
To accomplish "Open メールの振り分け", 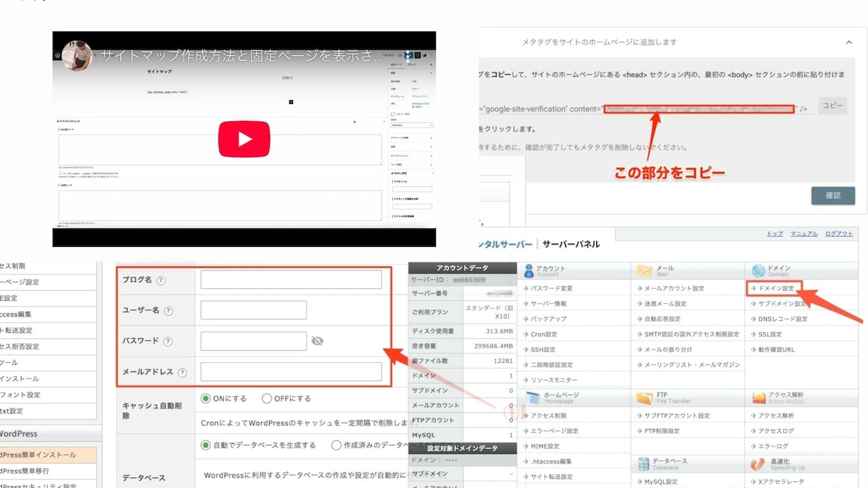I will [668, 350].
